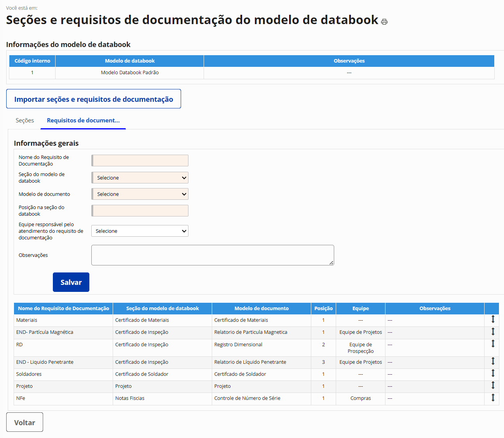Click the Posição na seção do databook field
Viewport: 504px width, 438px height.
(x=140, y=211)
